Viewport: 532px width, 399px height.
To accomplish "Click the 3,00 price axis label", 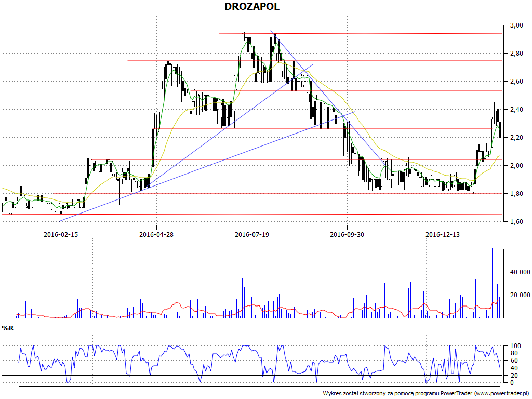I will pos(516,25).
